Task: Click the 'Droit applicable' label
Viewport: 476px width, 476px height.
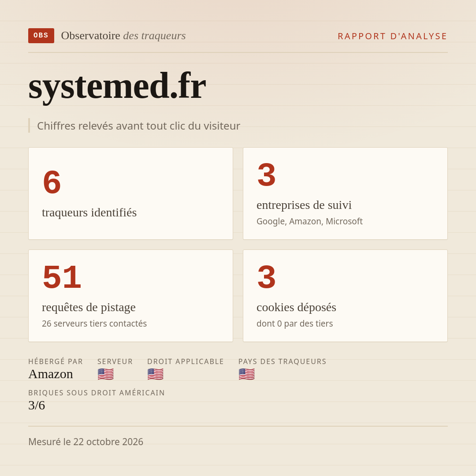Action: coord(186,361)
